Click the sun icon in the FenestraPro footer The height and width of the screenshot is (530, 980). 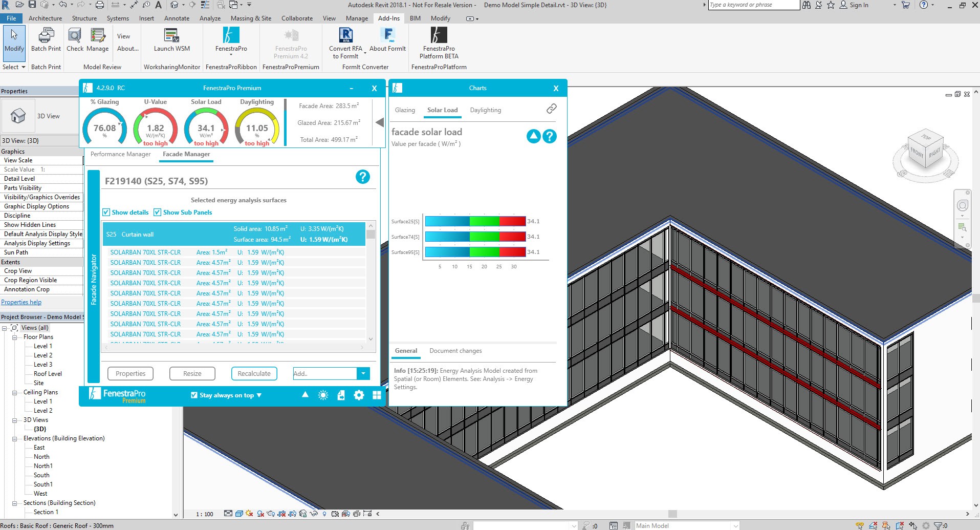(x=323, y=395)
